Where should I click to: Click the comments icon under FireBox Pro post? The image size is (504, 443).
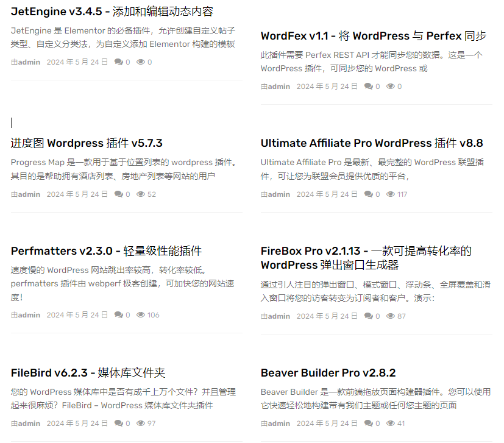point(369,316)
